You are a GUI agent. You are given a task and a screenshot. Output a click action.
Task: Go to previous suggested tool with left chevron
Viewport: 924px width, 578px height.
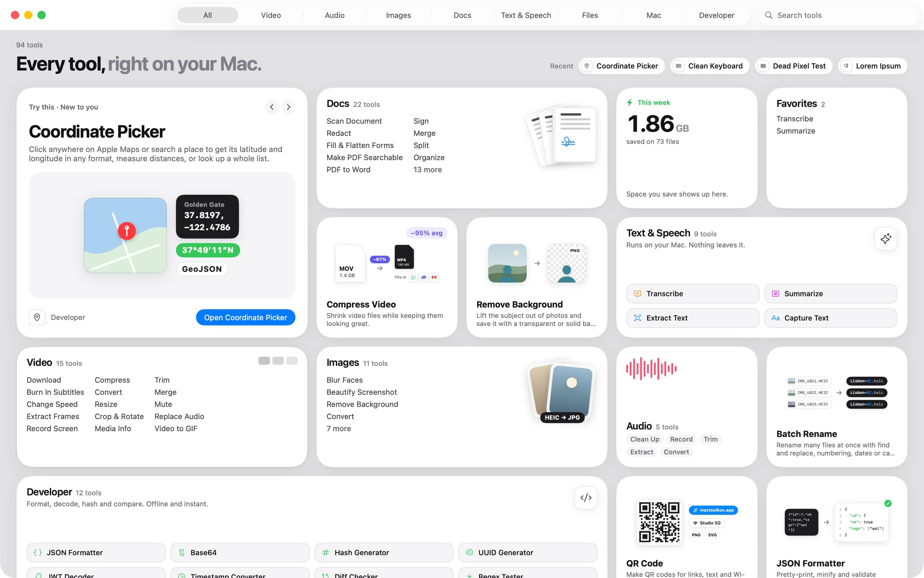click(x=272, y=107)
